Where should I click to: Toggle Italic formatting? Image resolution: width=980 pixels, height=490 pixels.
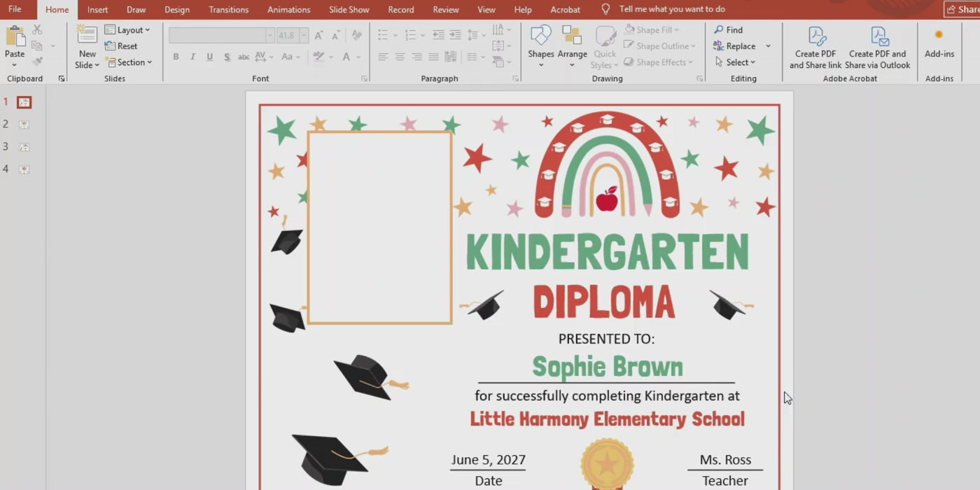tap(192, 57)
